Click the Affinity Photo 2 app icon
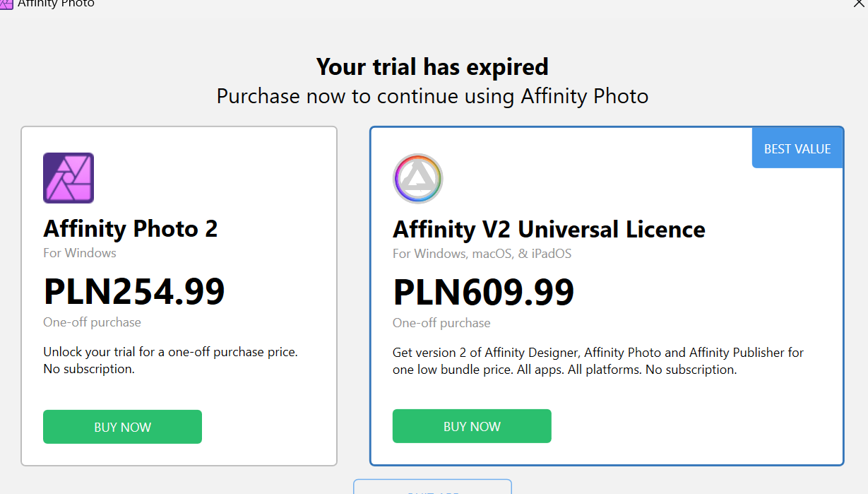Image resolution: width=868 pixels, height=494 pixels. (x=69, y=178)
